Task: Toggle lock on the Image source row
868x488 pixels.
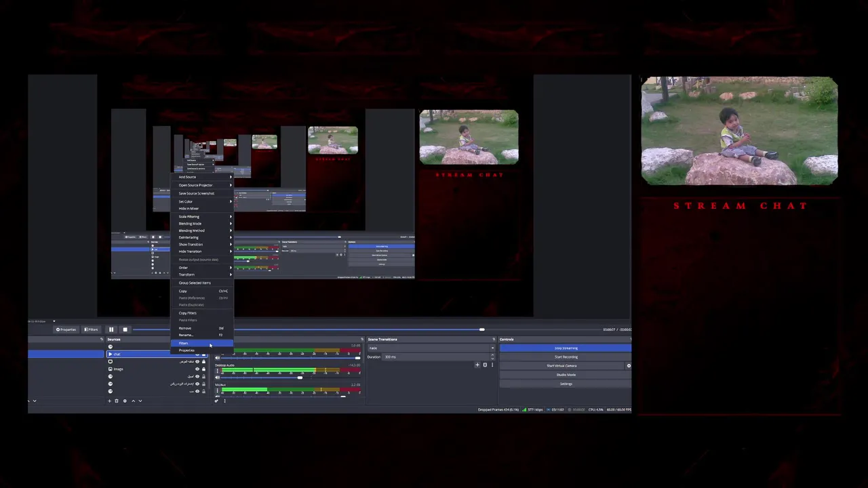Action: pyautogui.click(x=203, y=369)
